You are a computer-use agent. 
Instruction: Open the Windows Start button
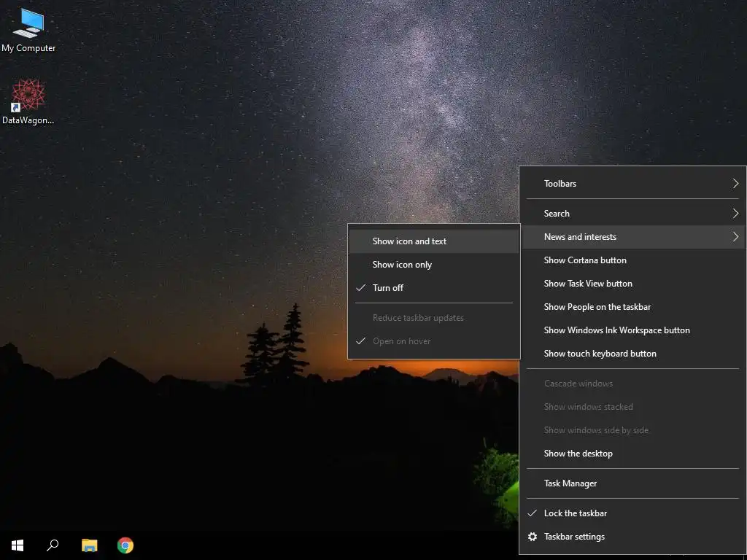click(x=18, y=545)
